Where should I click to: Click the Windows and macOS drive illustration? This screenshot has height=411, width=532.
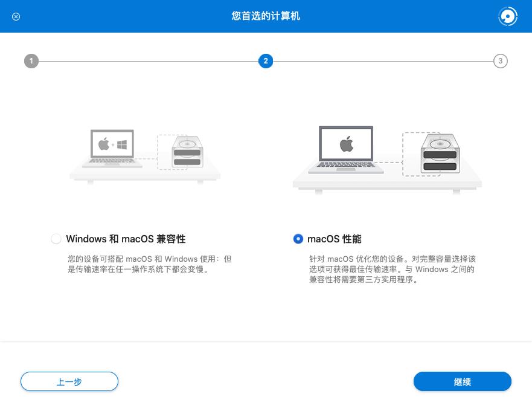click(145, 154)
